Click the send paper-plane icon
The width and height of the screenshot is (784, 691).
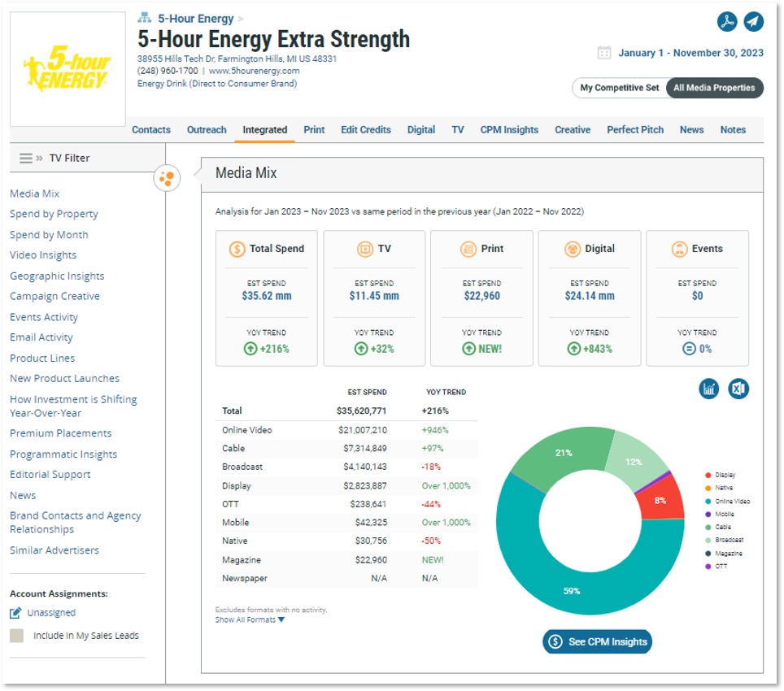tap(753, 21)
